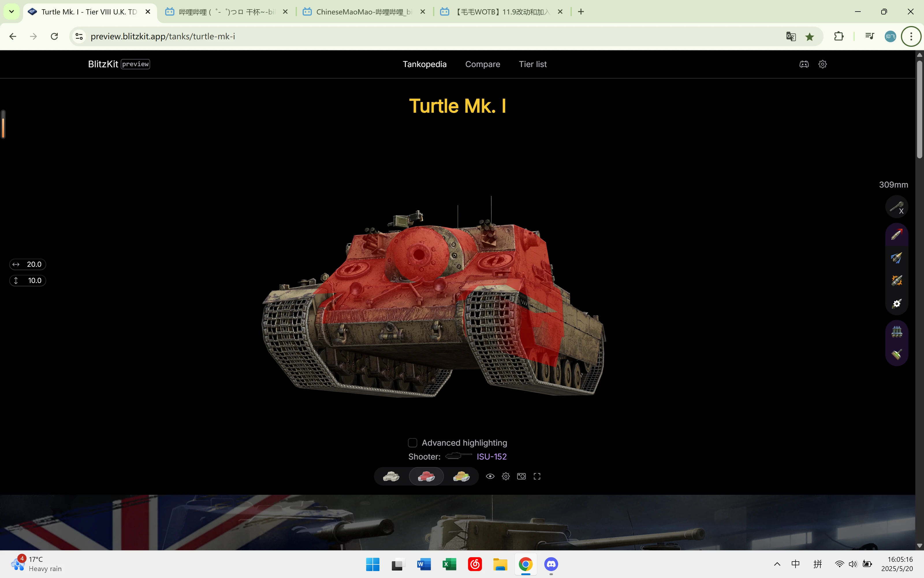
Task: Select the APCR shell with blue streaks
Action: click(x=897, y=257)
